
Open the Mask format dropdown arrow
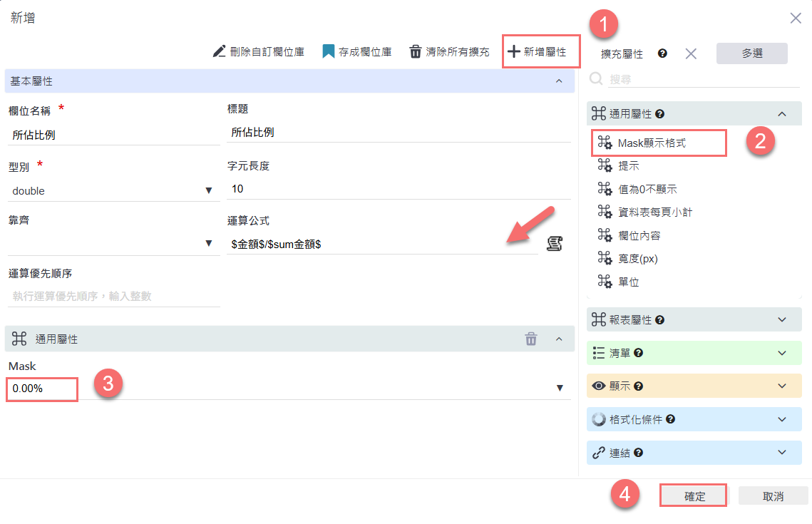click(x=560, y=388)
